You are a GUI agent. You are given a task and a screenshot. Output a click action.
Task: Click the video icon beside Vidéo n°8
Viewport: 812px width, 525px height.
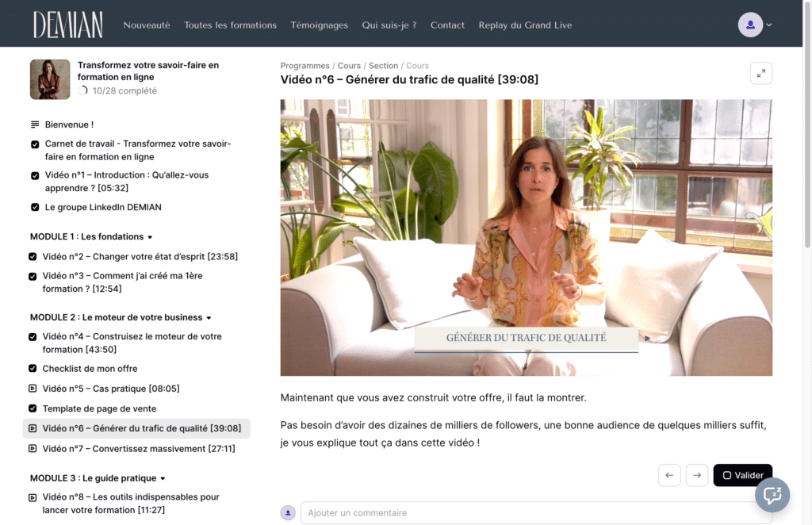coord(33,498)
